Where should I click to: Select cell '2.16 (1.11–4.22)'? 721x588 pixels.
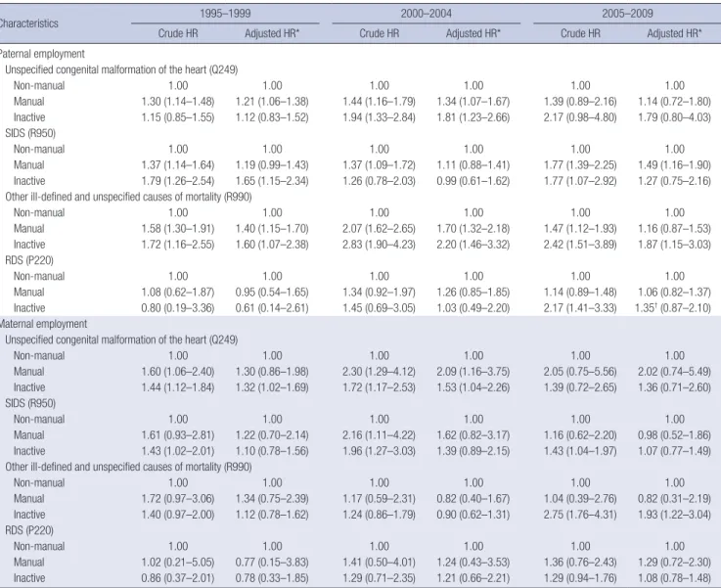(379, 435)
